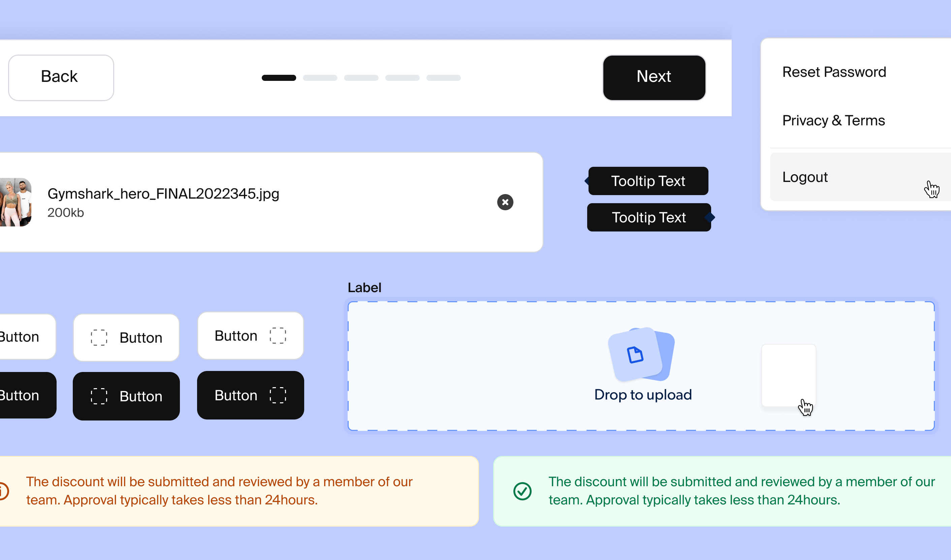951x560 pixels.
Task: Select the Logout menu option
Action: point(805,177)
